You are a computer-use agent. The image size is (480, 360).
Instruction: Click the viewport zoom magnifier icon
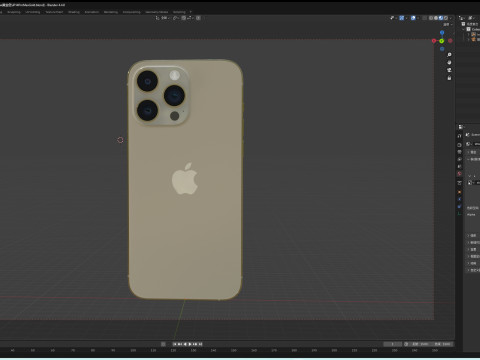(x=449, y=54)
